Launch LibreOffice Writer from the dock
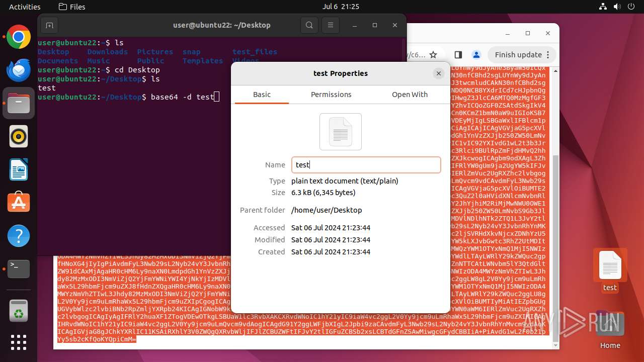 tap(19, 169)
